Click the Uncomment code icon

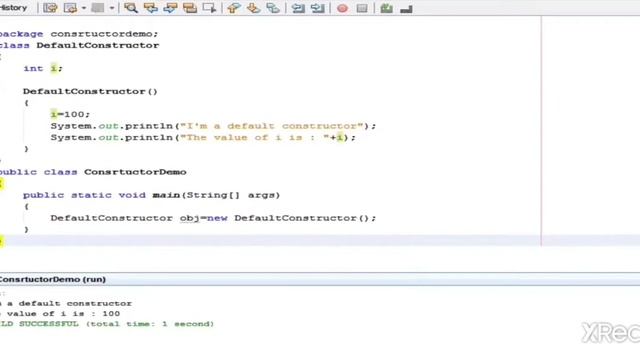coord(406,8)
